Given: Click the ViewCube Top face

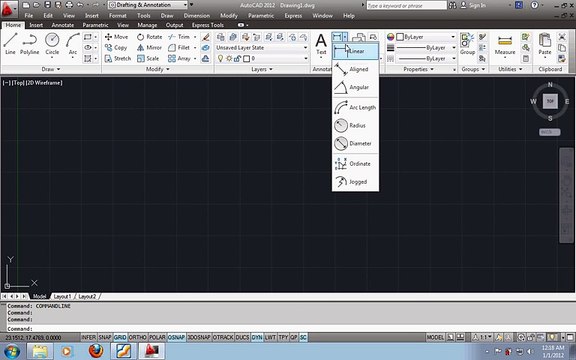Looking at the screenshot, I should click(550, 101).
